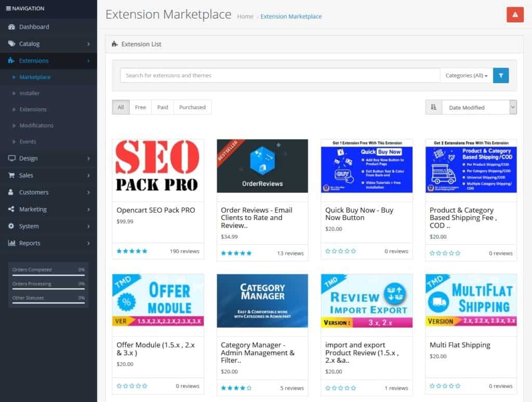This screenshot has width=532, height=402.
Task: Click the Offer Module thumbnail image
Action: click(158, 301)
